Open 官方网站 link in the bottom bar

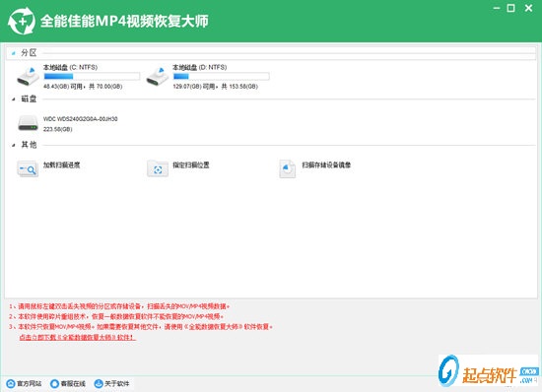pos(30,383)
